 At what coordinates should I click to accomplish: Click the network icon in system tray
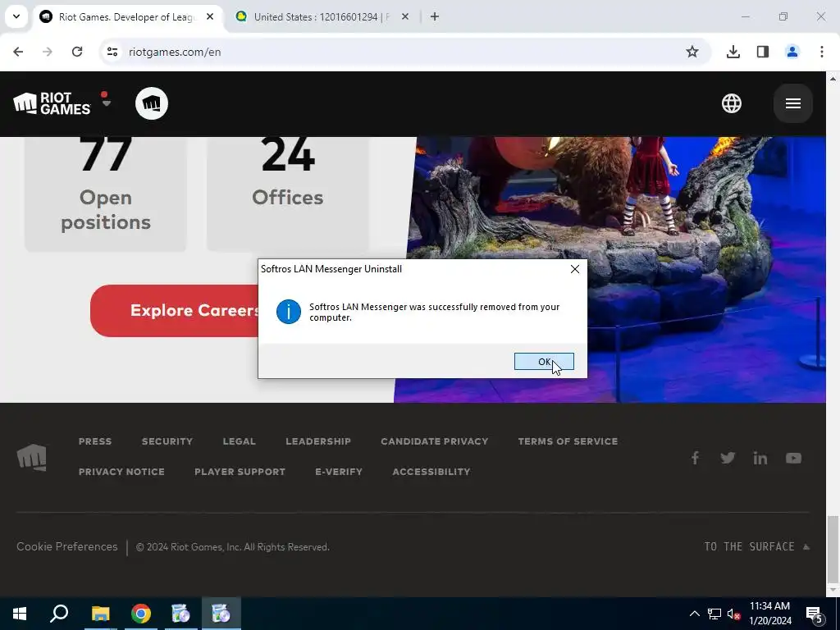[714, 614]
